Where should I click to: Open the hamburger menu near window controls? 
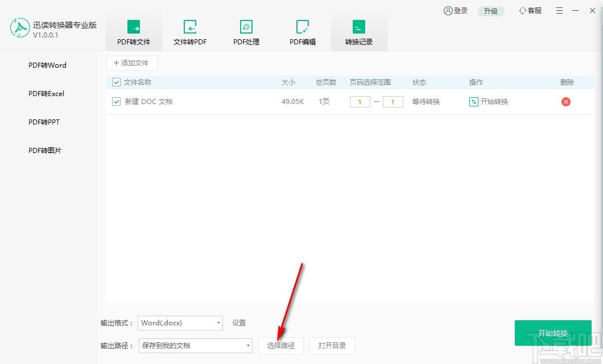(x=559, y=10)
